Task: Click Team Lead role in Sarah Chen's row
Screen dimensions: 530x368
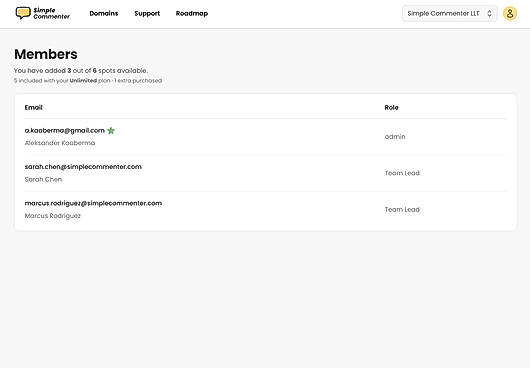Action: (x=402, y=173)
